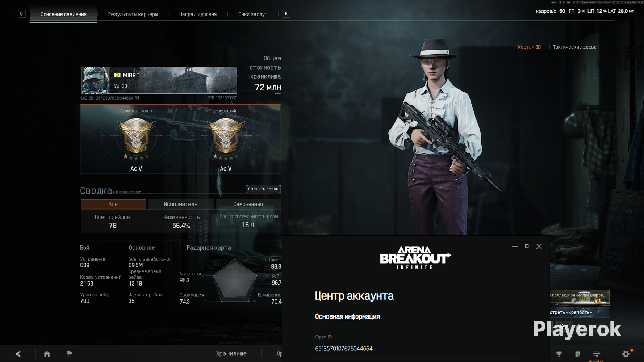644x362 pixels.
Task: Open the Очки заслуг tab
Action: coord(252,14)
